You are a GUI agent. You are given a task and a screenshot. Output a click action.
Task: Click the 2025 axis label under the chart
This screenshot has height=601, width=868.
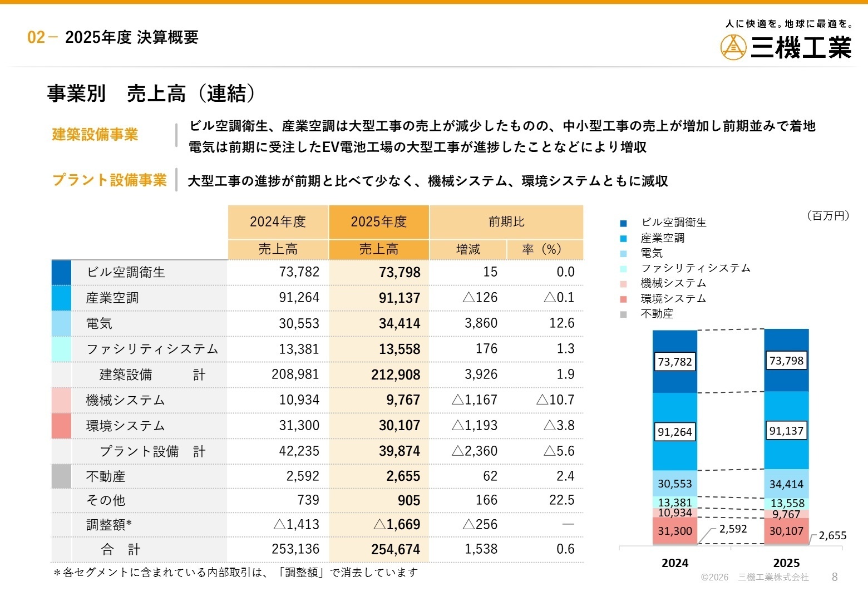pos(786,563)
